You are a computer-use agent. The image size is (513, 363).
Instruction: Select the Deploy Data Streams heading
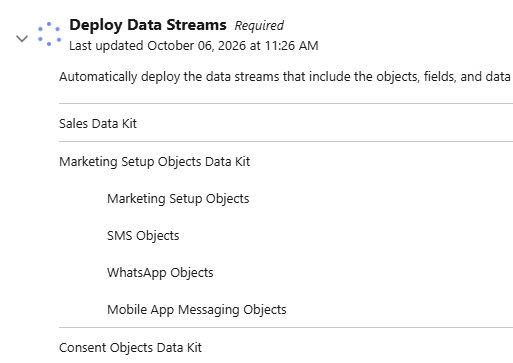click(x=148, y=25)
